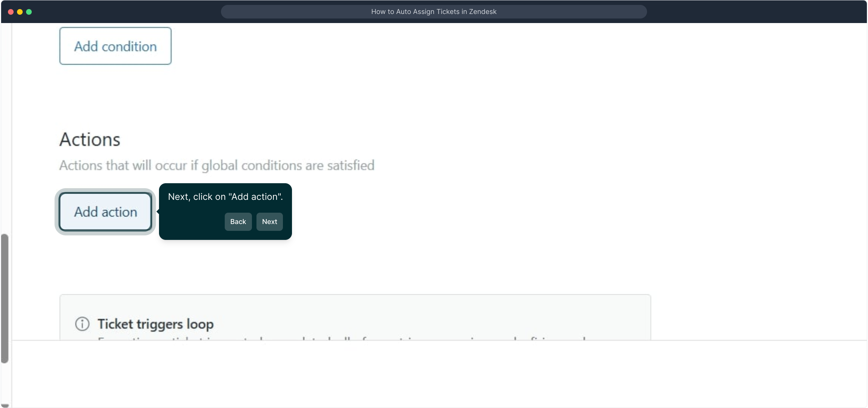The image size is (868, 408).
Task: Click the scrollbar track above the thumb
Action: (5, 128)
